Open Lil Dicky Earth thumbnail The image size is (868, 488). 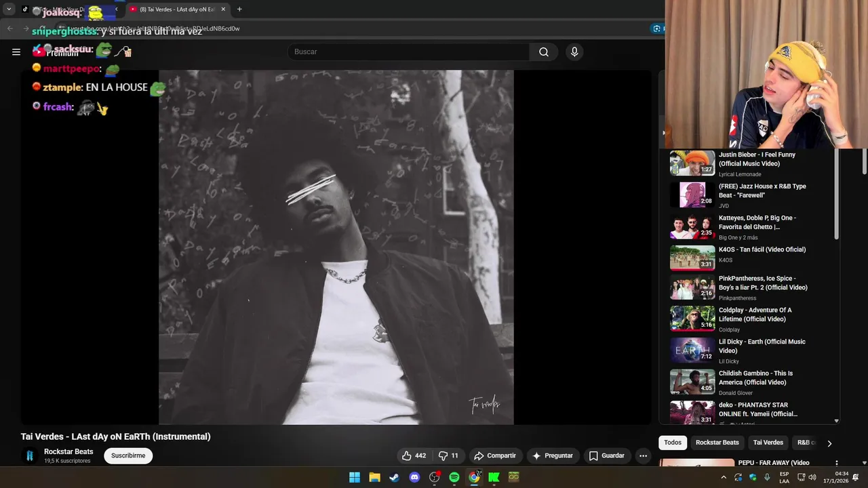coord(692,350)
